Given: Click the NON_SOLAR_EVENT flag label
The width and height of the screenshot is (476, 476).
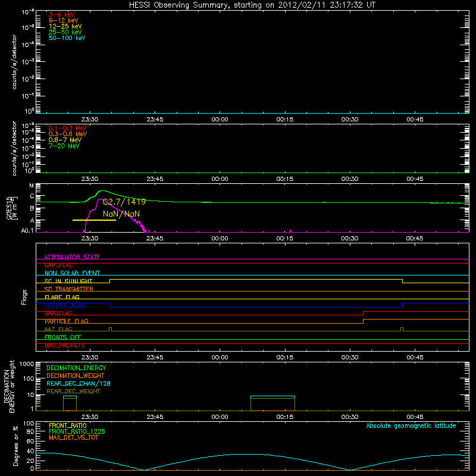Looking at the screenshot, I should [x=72, y=273].
